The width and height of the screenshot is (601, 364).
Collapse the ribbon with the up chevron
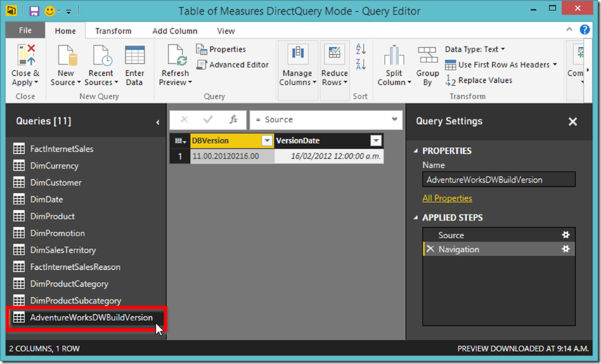[569, 30]
